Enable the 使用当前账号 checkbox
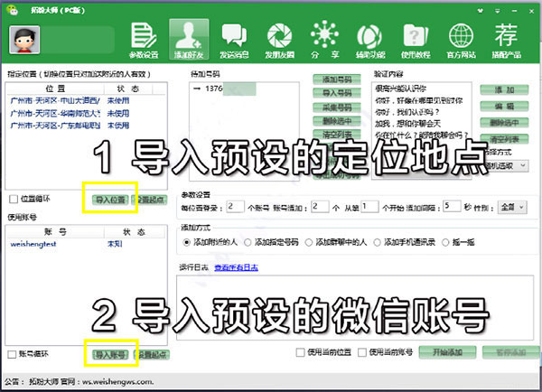The width and height of the screenshot is (542, 392). pos(362,352)
